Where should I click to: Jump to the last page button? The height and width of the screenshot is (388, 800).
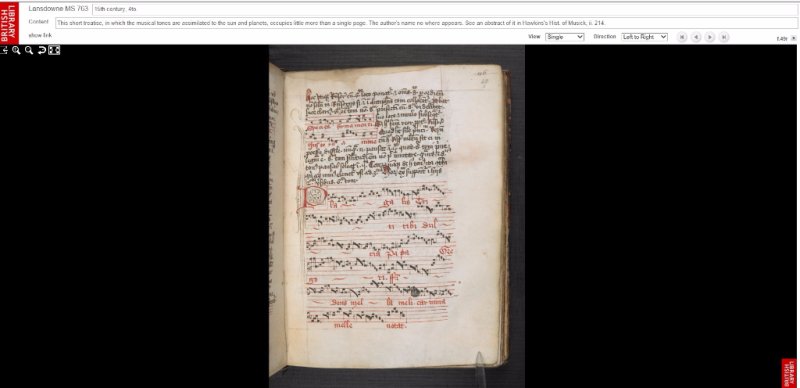pos(724,37)
